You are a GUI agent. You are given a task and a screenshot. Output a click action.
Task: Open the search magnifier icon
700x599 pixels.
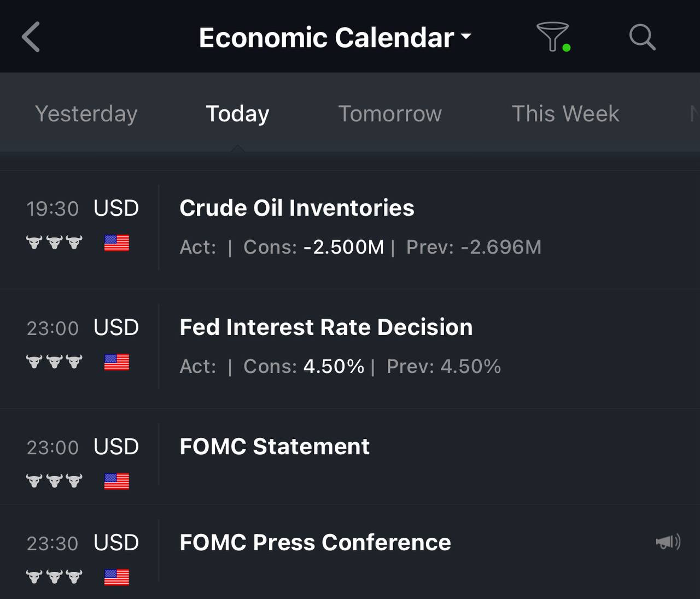[642, 37]
